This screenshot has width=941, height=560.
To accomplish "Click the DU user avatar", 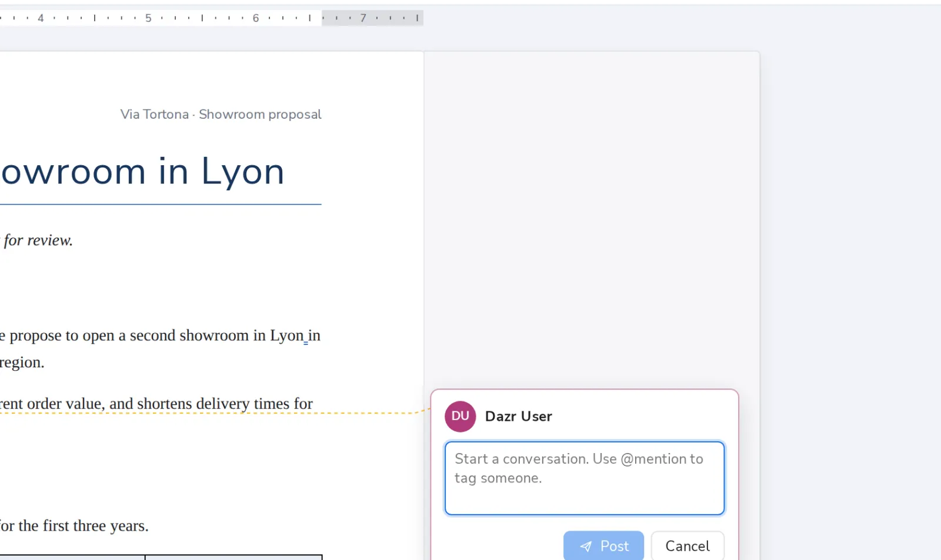I will coord(461,416).
